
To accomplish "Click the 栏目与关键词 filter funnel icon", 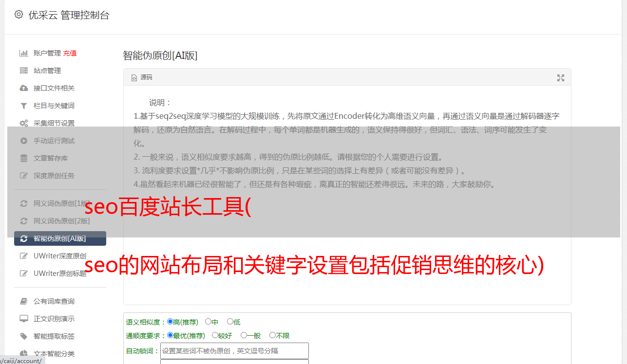I will 23,106.
